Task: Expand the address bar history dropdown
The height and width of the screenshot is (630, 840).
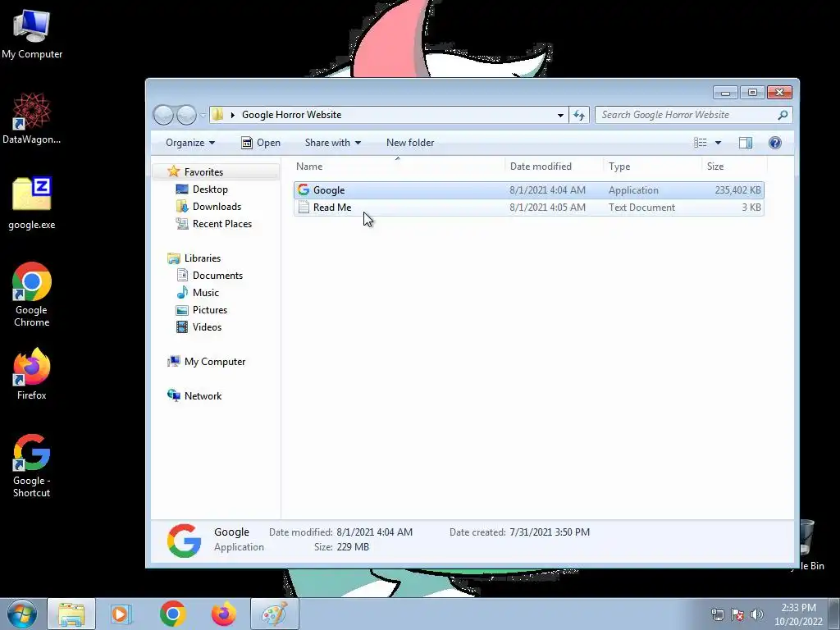Action: pyautogui.click(x=560, y=115)
